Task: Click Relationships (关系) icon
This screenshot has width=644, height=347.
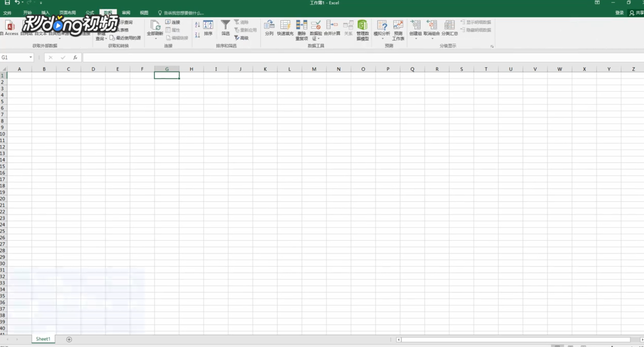Action: pos(348,28)
